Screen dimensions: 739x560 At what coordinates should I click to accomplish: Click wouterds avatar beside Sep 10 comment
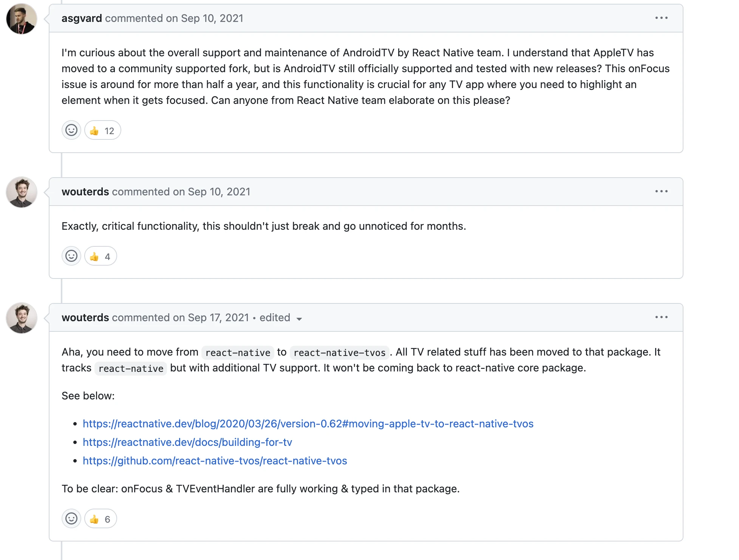(x=22, y=192)
